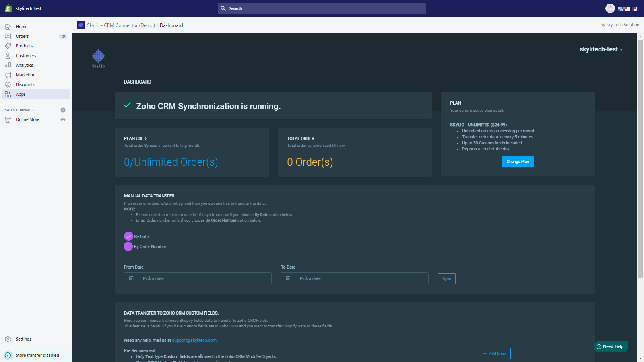Click the Sync button

click(447, 278)
